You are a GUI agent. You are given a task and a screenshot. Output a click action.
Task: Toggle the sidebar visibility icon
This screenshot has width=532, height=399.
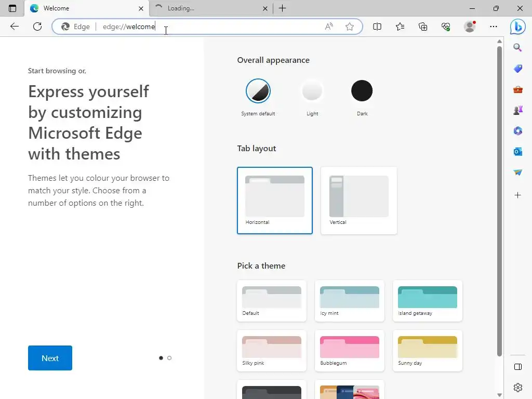click(518, 367)
